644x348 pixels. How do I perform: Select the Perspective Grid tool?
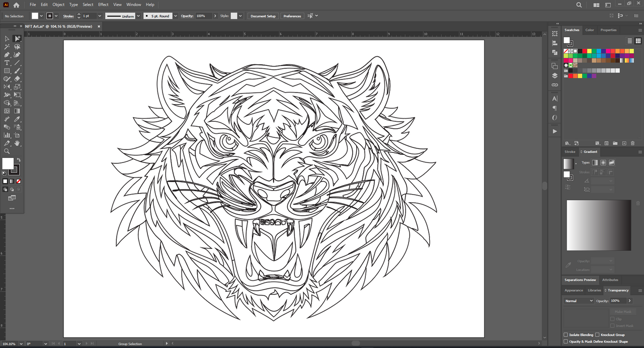point(17,103)
